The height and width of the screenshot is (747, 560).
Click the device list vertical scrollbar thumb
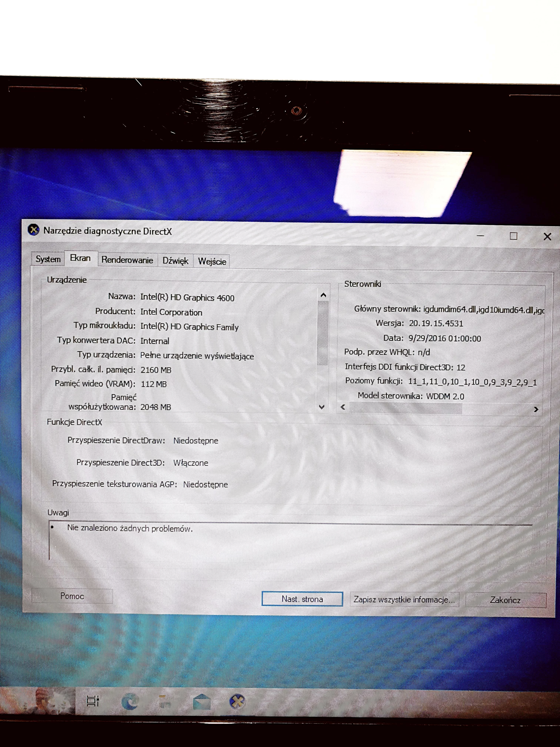323,333
